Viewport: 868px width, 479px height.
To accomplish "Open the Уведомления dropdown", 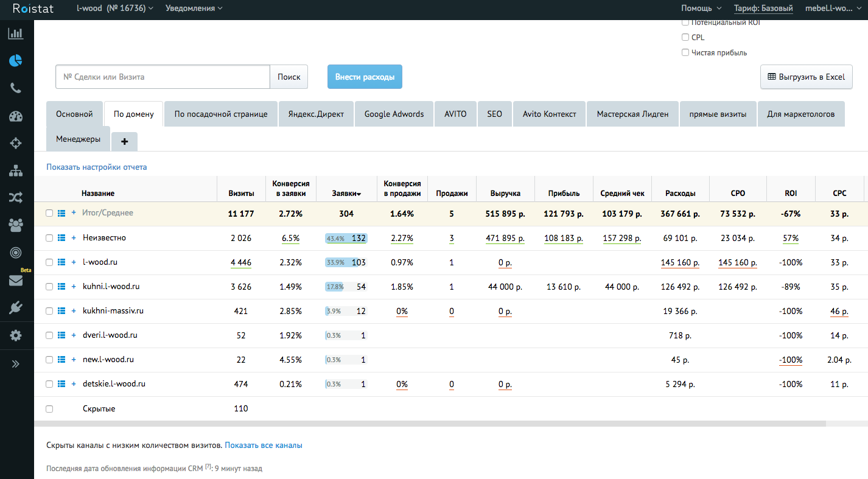I will (194, 9).
